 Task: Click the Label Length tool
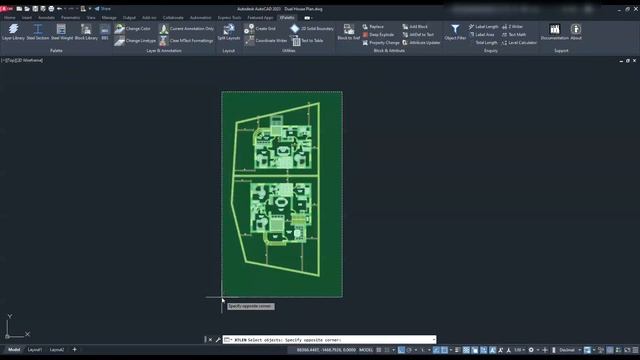483,27
